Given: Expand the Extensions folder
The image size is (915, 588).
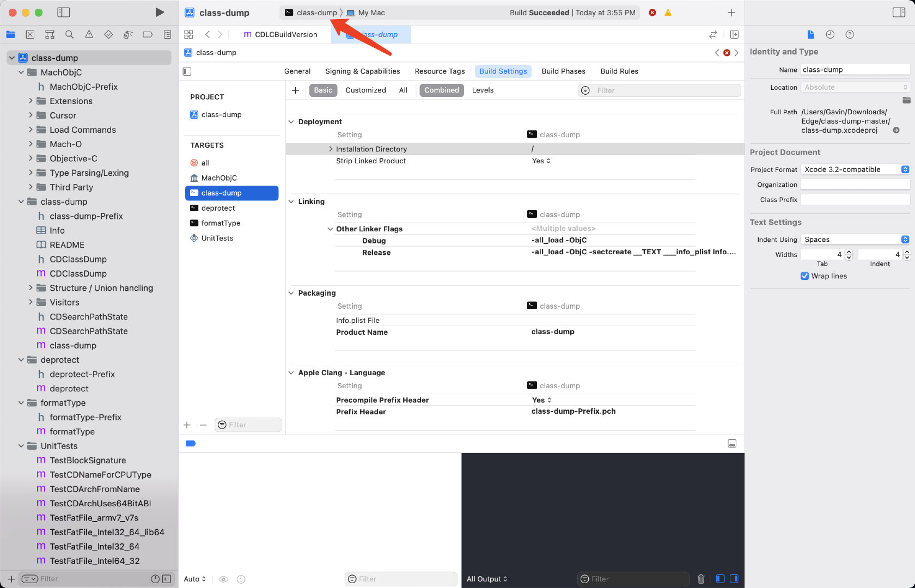Looking at the screenshot, I should click(30, 101).
